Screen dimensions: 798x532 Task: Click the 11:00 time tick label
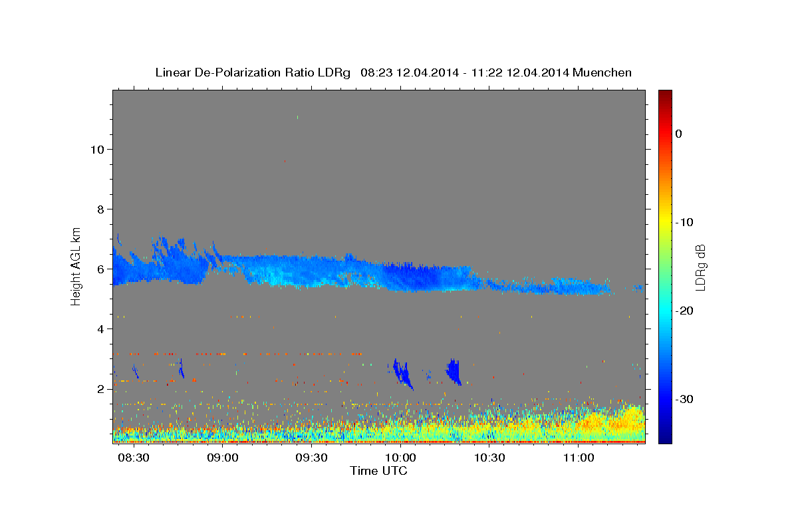[579, 458]
